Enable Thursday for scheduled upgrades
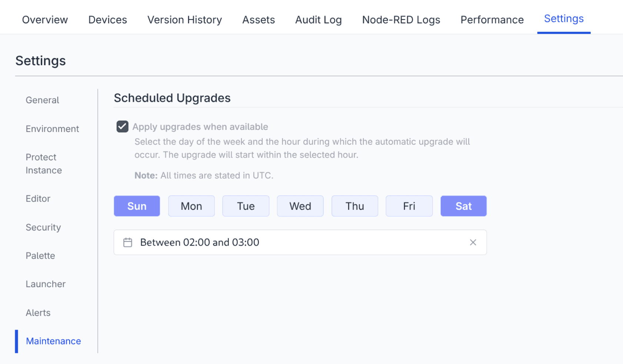 [x=354, y=206]
